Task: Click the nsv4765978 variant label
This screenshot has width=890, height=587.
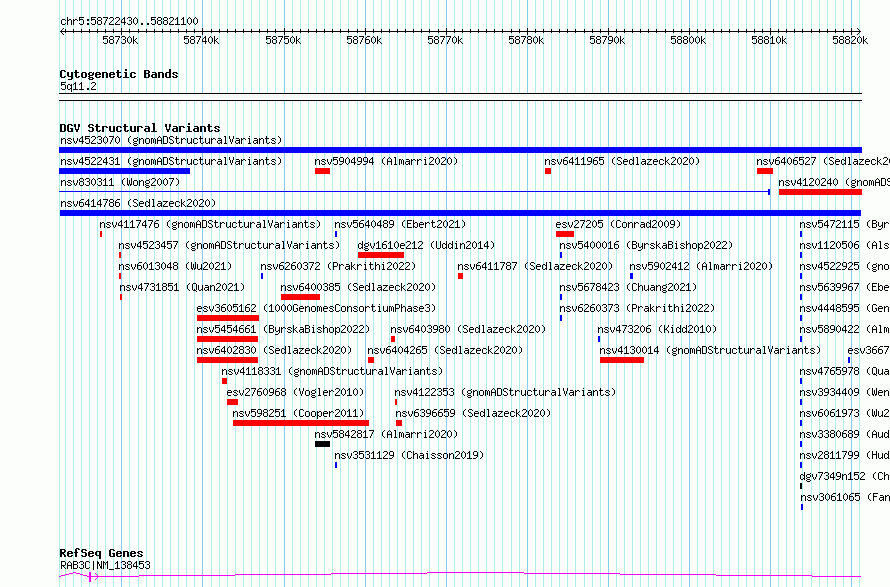Action: pos(845,371)
